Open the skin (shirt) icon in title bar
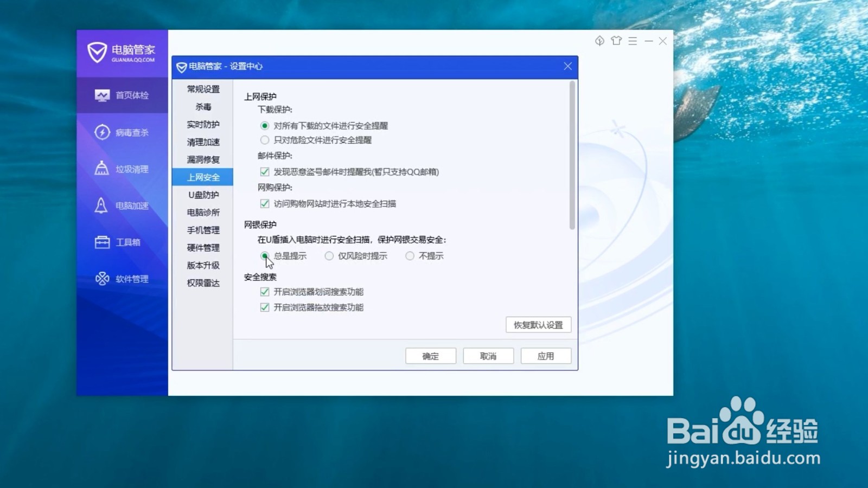 pyautogui.click(x=616, y=41)
